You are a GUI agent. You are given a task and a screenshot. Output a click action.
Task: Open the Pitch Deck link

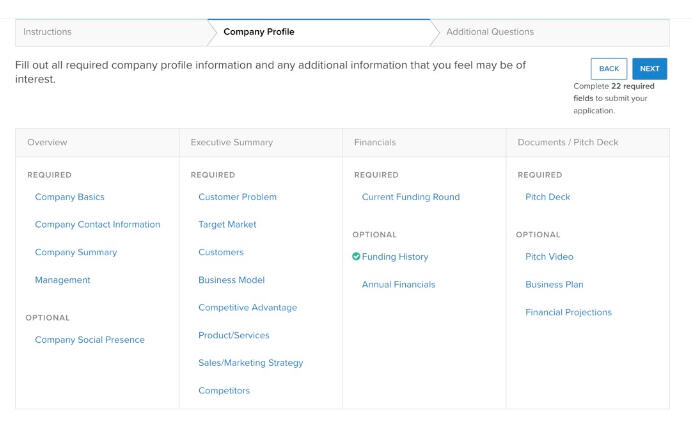pos(547,197)
